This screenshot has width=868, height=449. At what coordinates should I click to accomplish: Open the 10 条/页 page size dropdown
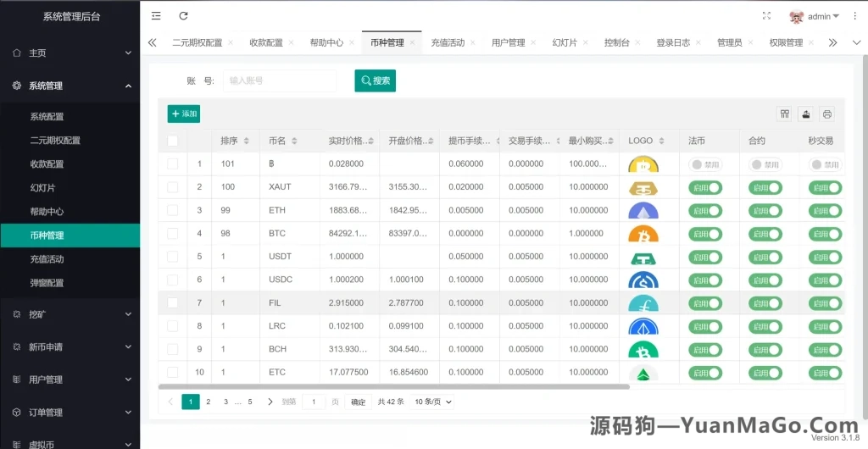(x=432, y=402)
